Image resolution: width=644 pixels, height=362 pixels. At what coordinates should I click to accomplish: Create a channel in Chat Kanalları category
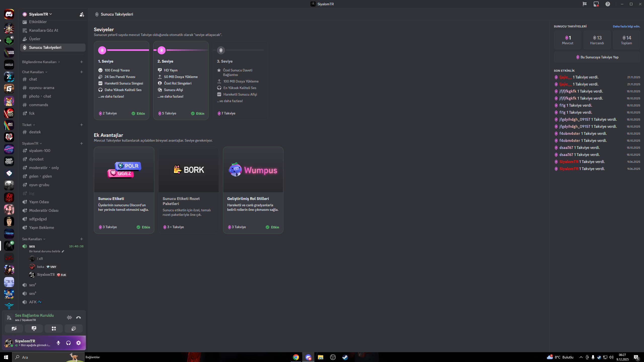pyautogui.click(x=82, y=72)
